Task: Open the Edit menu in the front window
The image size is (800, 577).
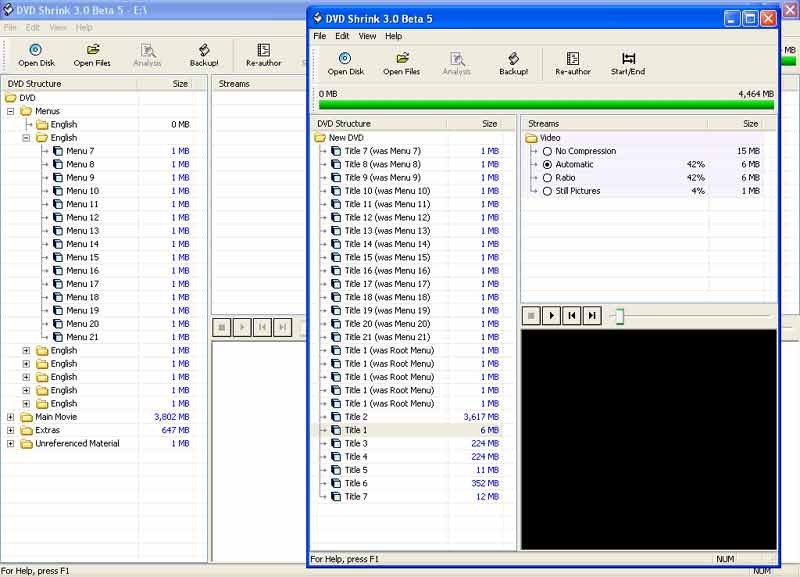Action: click(x=342, y=36)
